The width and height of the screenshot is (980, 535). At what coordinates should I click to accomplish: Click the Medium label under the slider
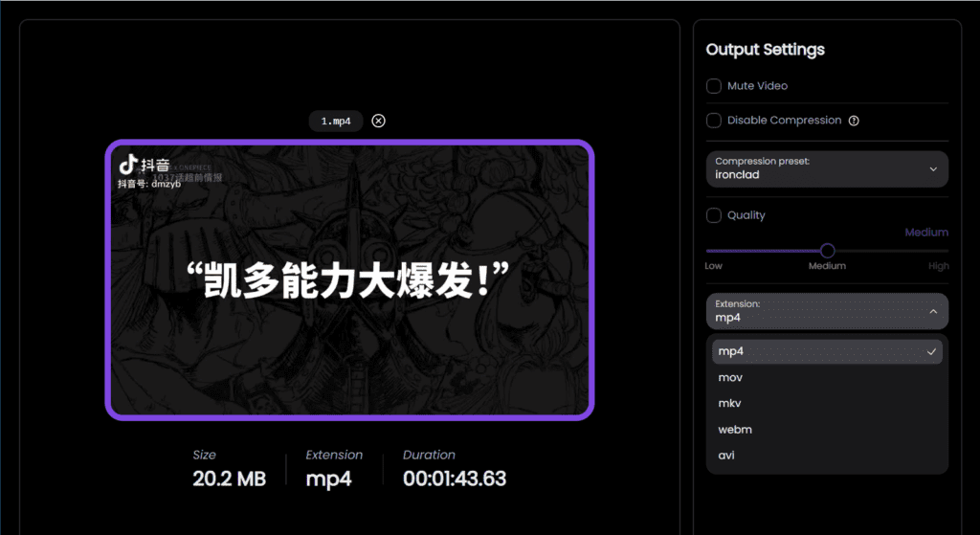tap(827, 266)
